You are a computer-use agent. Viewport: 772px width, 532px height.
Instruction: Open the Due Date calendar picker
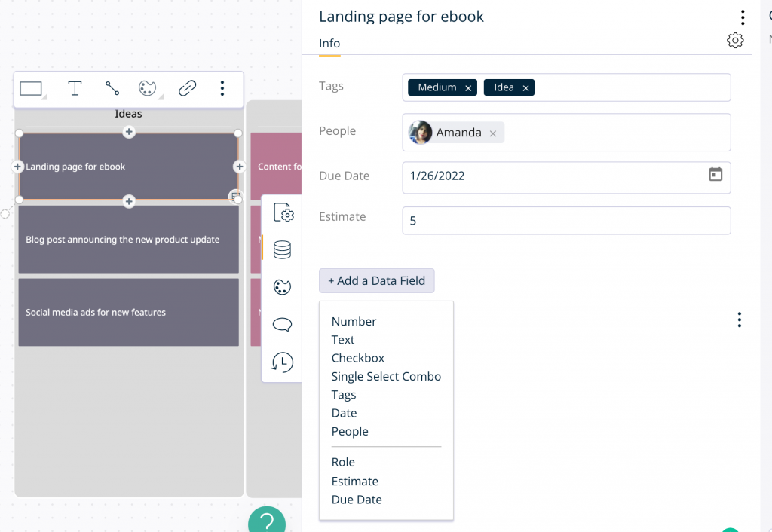715,175
